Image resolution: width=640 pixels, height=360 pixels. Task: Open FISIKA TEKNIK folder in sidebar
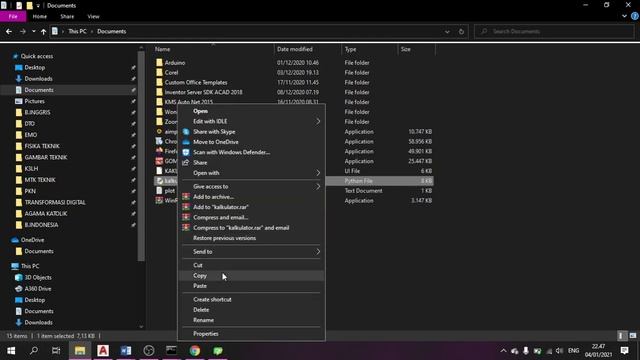(42, 146)
